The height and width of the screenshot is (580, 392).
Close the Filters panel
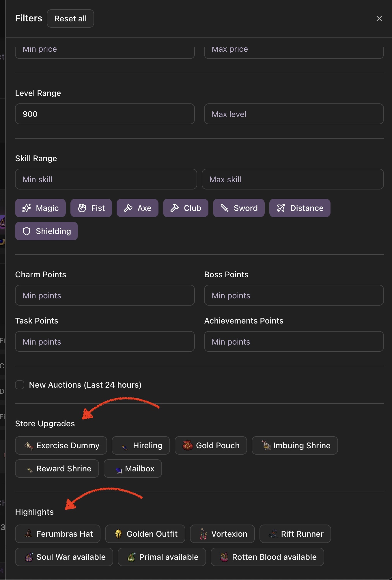379,18
